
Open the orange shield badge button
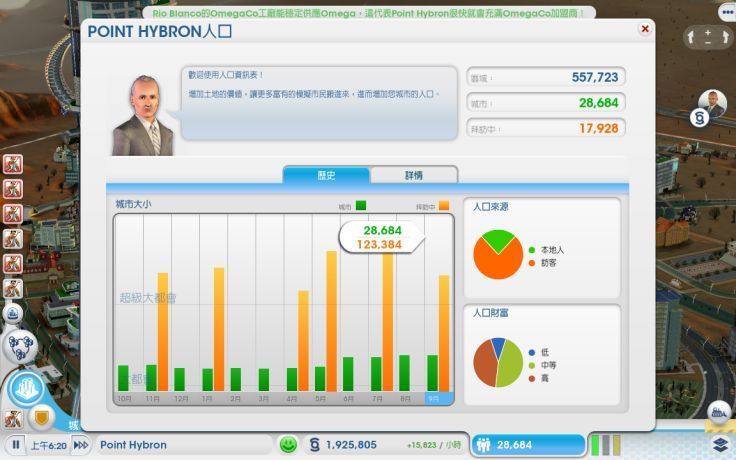pyautogui.click(x=42, y=417)
